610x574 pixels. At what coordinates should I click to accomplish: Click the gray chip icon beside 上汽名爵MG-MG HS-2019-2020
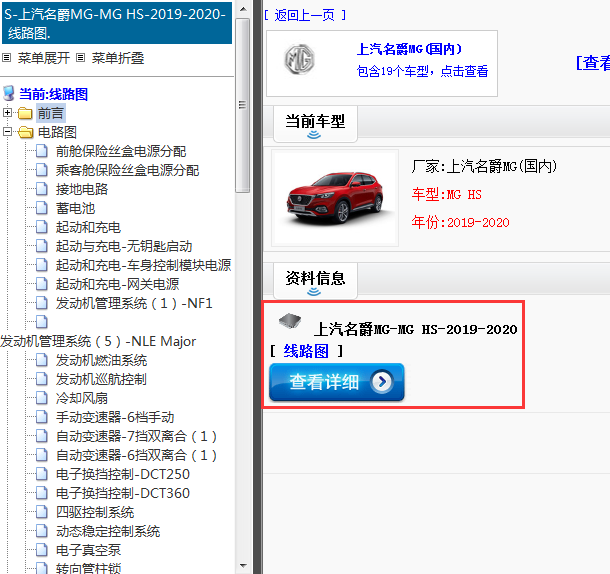pyautogui.click(x=290, y=321)
